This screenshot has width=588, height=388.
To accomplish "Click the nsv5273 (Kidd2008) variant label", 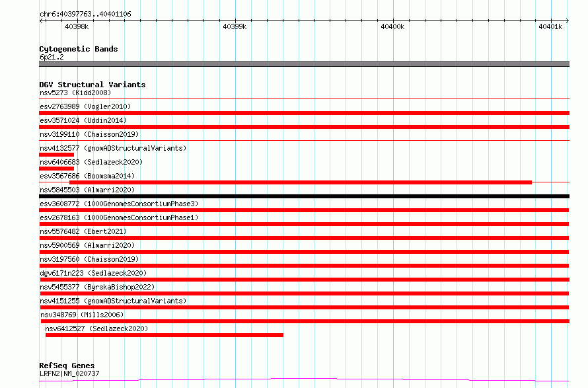I will click(x=75, y=93).
